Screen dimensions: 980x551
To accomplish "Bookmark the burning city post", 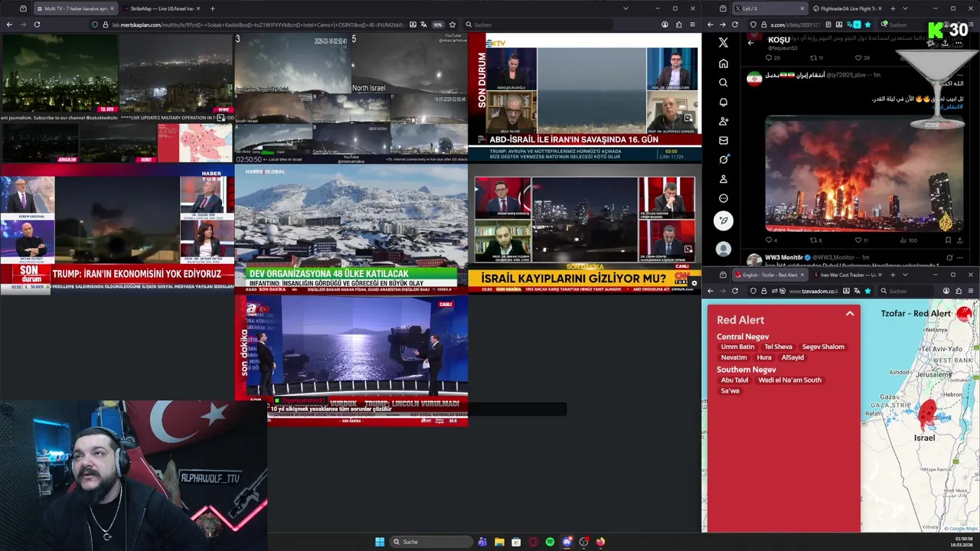I will coord(949,240).
